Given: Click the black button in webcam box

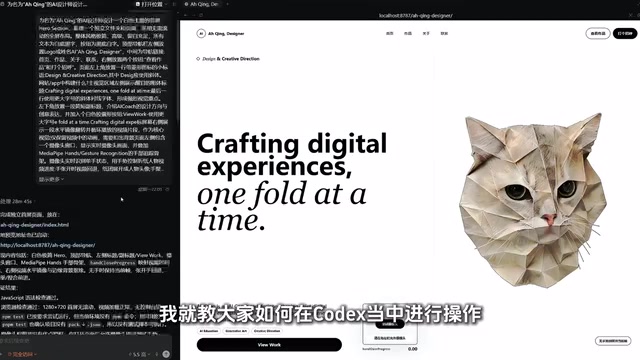Looking at the screenshot, I should [x=390, y=324].
